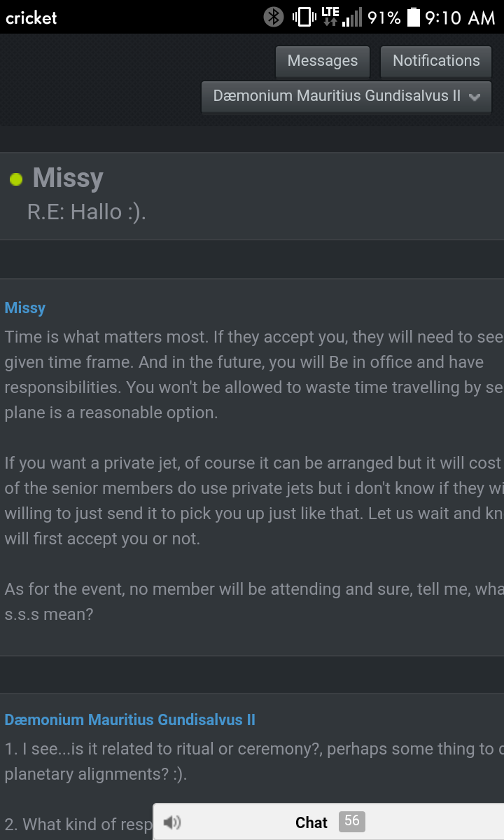Click the blue Missy sender link
The height and width of the screenshot is (840, 504).
click(25, 308)
